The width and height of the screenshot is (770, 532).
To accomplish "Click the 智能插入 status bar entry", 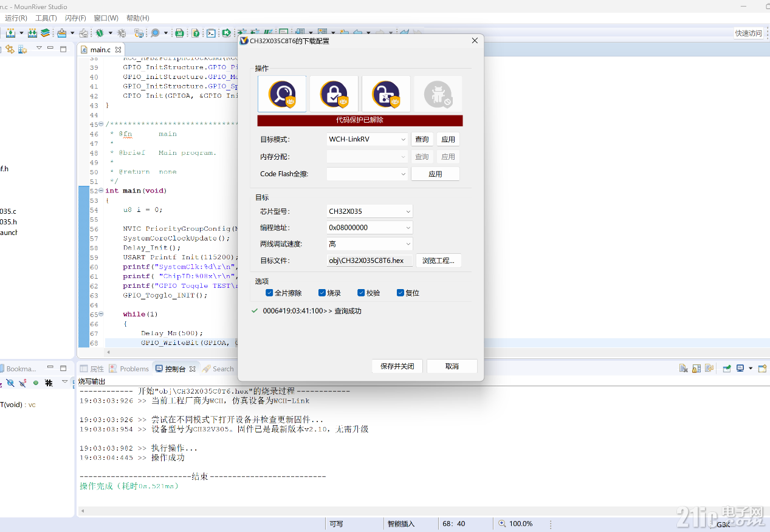I will click(401, 523).
